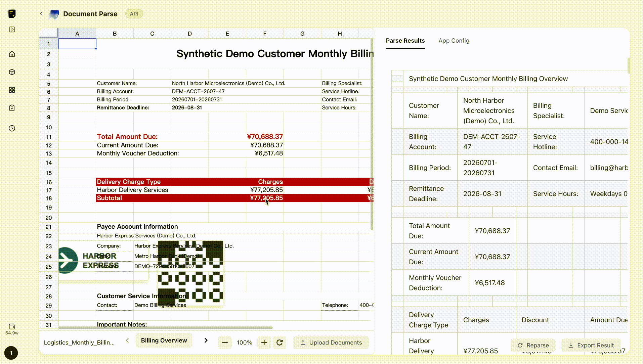Switch to previous sheet with left chevron
This screenshot has height=364, width=643.
click(x=127, y=340)
